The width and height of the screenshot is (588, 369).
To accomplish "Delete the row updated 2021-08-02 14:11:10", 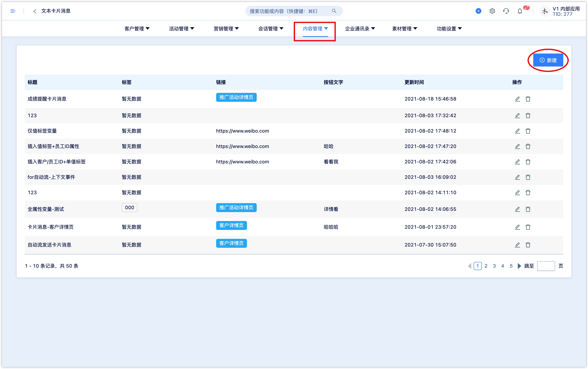I will pos(528,192).
